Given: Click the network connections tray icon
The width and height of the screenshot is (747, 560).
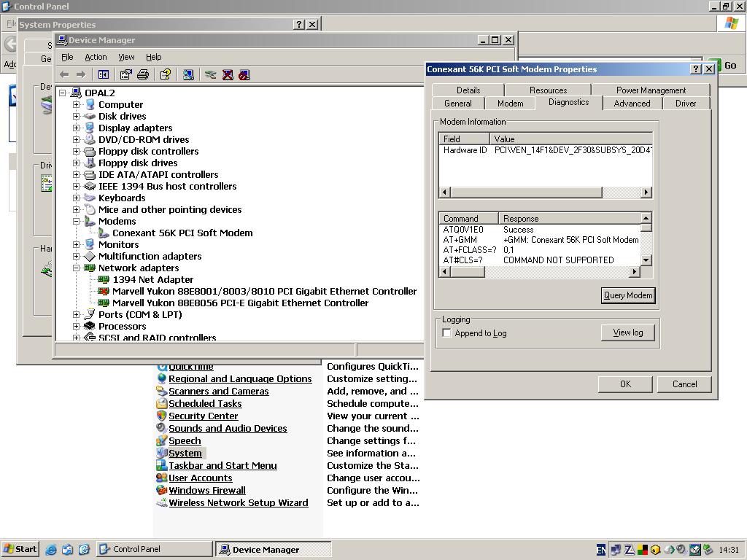Looking at the screenshot, I should [x=616, y=550].
